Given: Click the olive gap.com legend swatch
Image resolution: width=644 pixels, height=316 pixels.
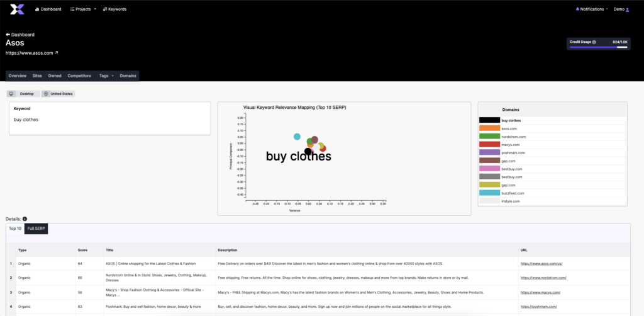Looking at the screenshot, I should tap(489, 185).
